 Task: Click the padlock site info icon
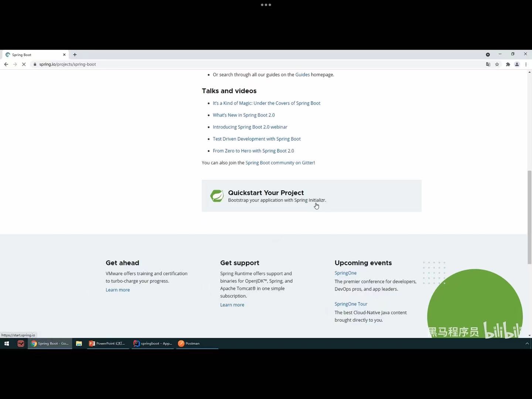coord(35,64)
